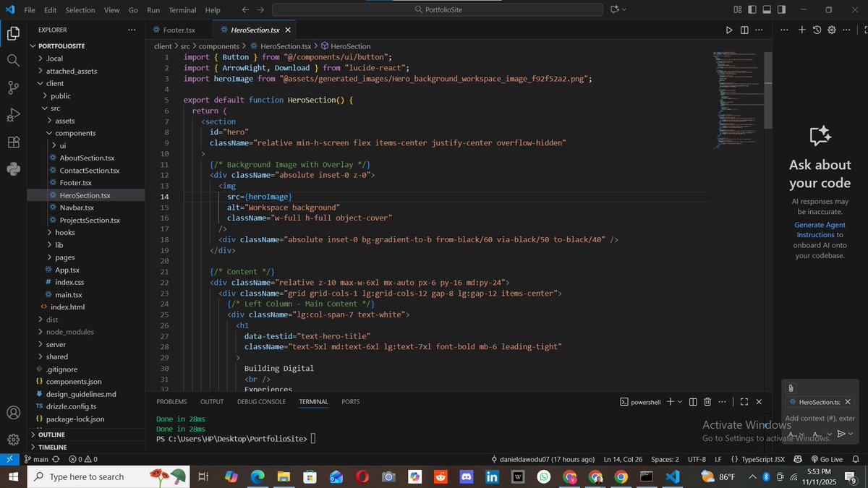
Task: Open the Source Control view
Action: [13, 87]
